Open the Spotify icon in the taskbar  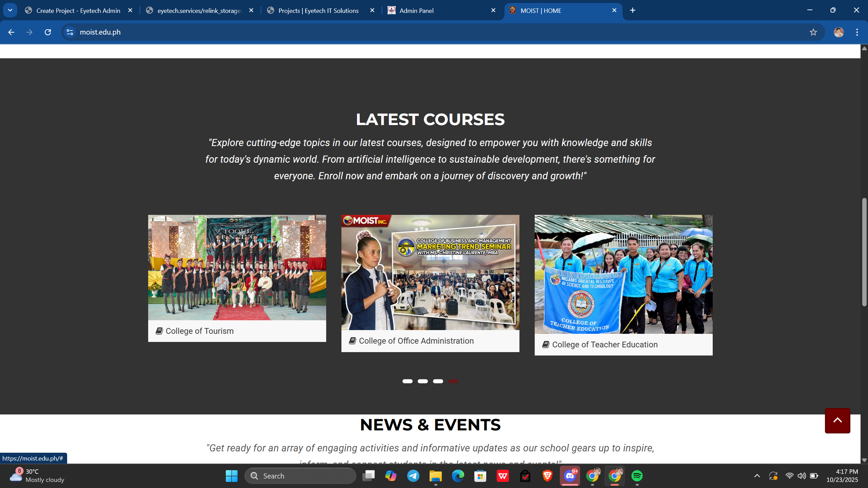coord(637,476)
